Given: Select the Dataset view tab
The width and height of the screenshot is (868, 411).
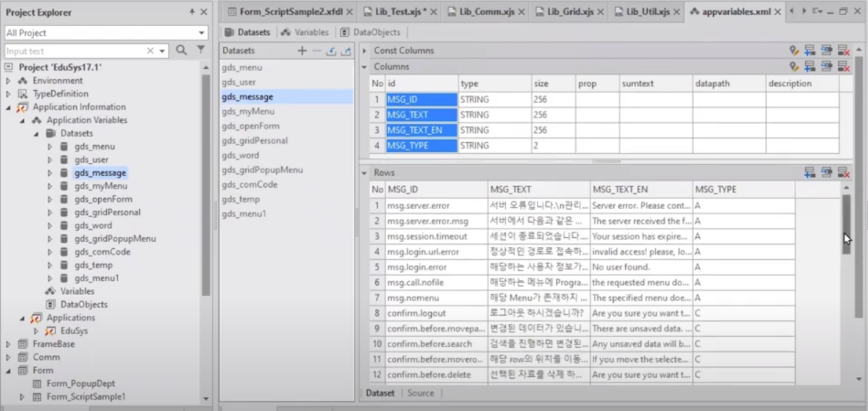Looking at the screenshot, I should click(x=380, y=393).
